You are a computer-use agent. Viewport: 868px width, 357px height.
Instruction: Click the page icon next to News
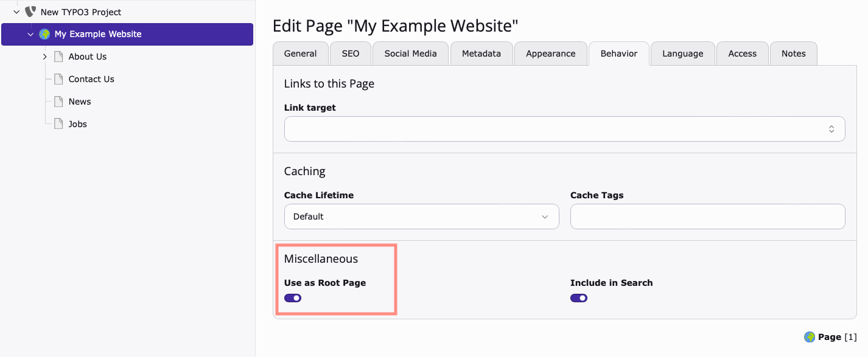point(58,101)
